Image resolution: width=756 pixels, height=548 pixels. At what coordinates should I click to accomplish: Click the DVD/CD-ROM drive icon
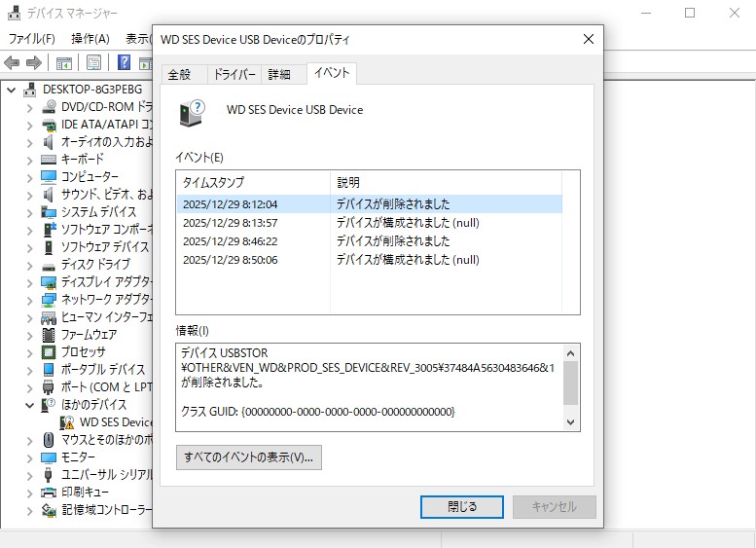click(49, 107)
